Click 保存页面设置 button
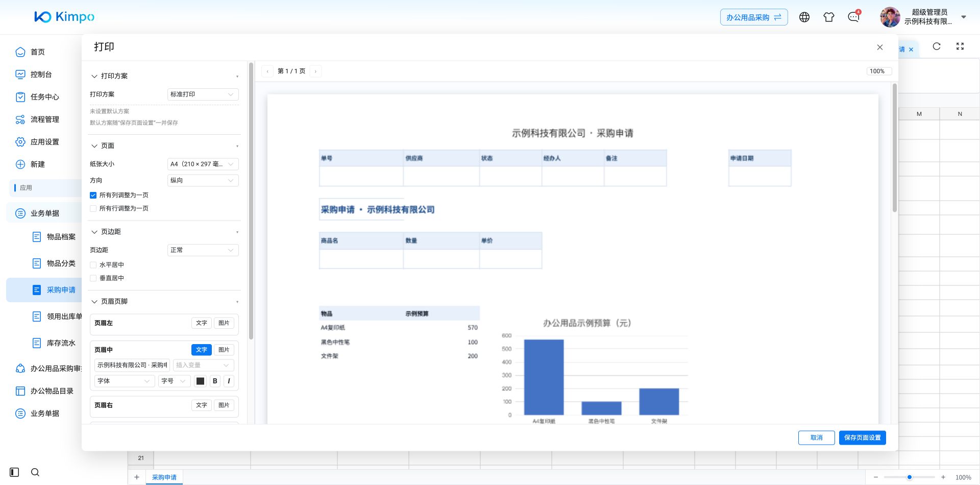Image resolution: width=980 pixels, height=485 pixels. [x=863, y=438]
